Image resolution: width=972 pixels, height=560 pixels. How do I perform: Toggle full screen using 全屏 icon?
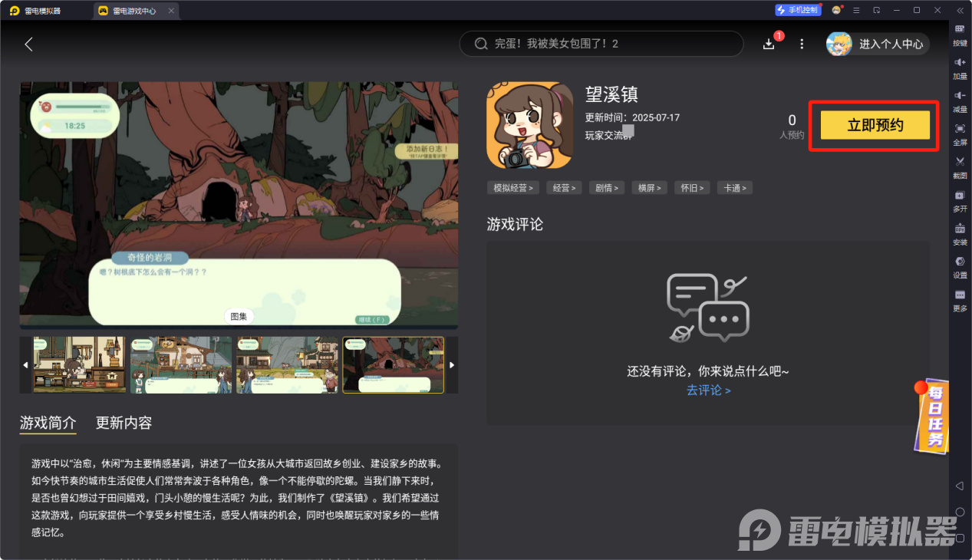[959, 137]
